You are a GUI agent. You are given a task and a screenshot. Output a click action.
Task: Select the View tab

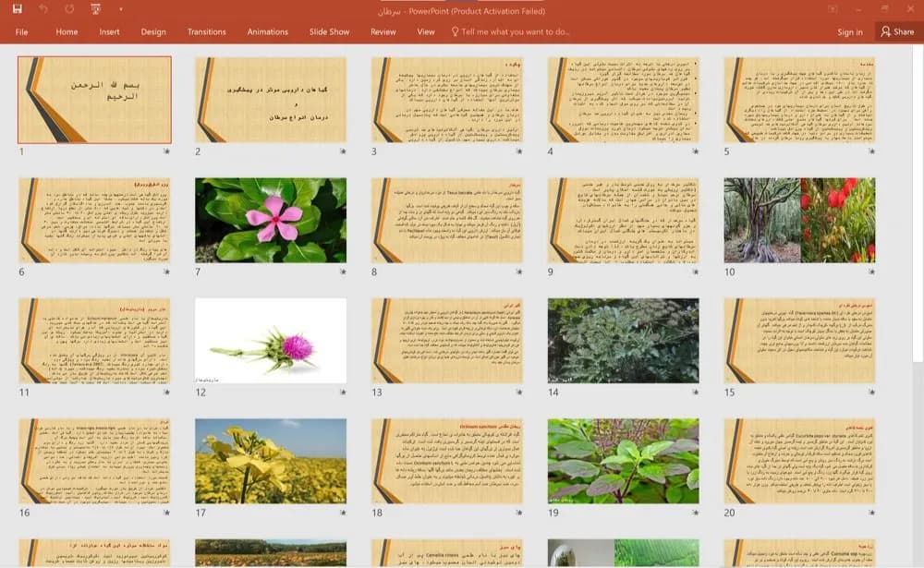pos(425,31)
